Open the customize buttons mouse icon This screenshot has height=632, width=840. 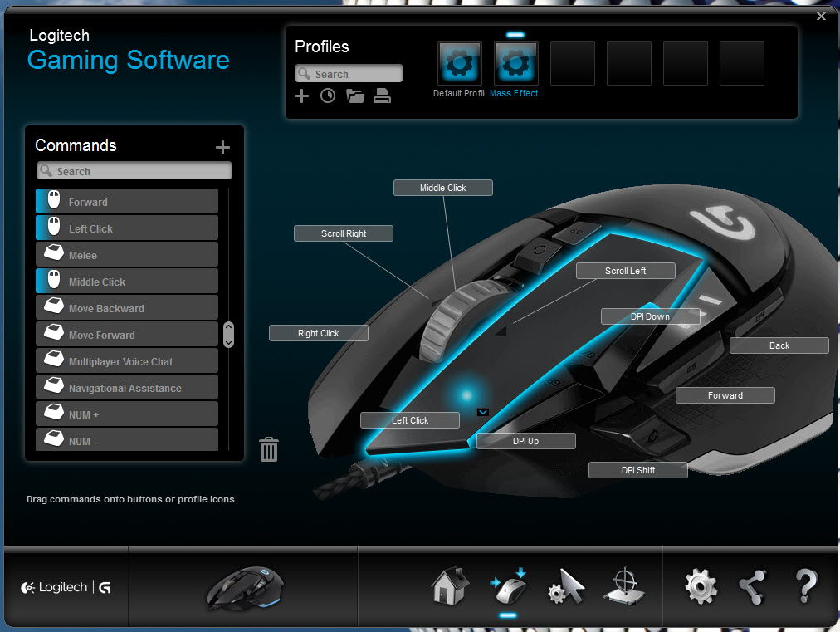[508, 585]
